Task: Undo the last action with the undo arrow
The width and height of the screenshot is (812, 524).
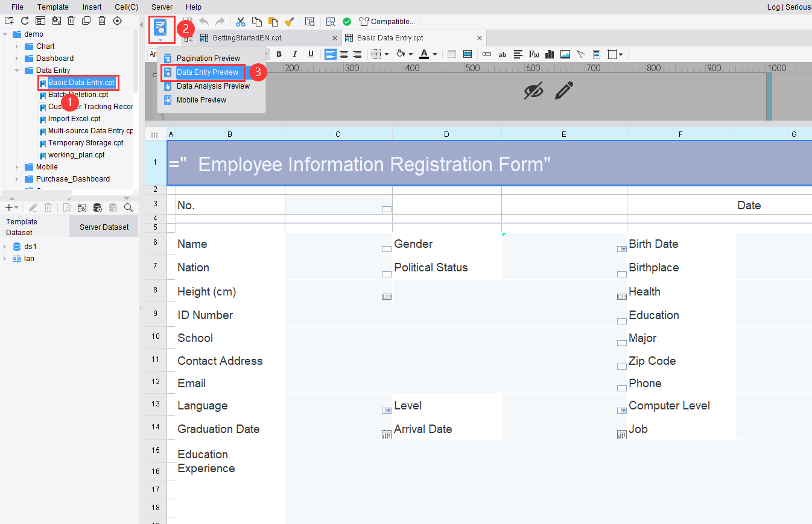Action: click(x=204, y=21)
